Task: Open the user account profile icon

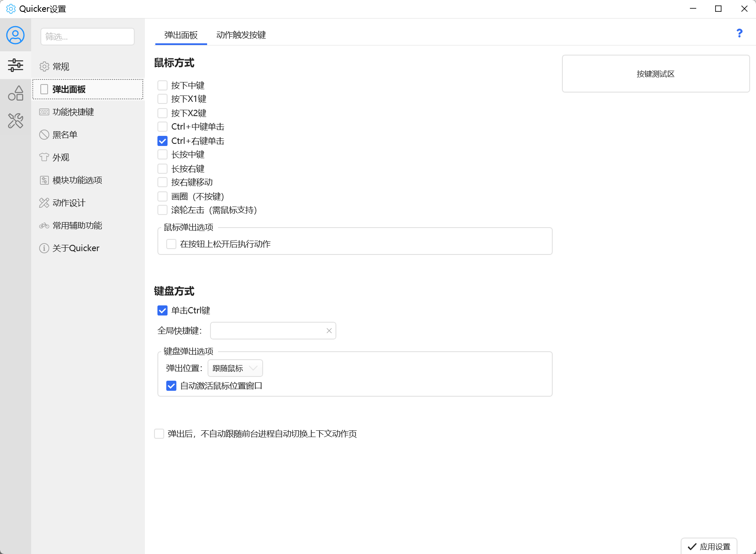Action: (x=15, y=35)
